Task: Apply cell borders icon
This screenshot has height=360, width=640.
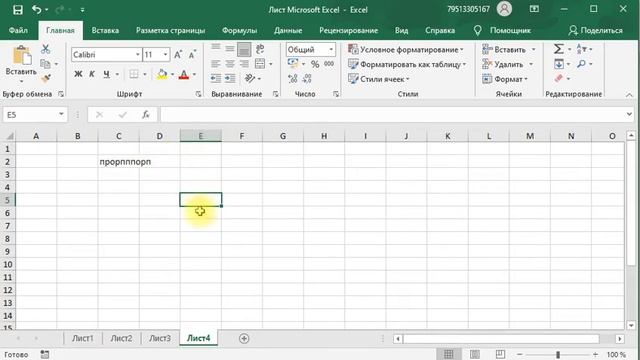Action: (134, 74)
